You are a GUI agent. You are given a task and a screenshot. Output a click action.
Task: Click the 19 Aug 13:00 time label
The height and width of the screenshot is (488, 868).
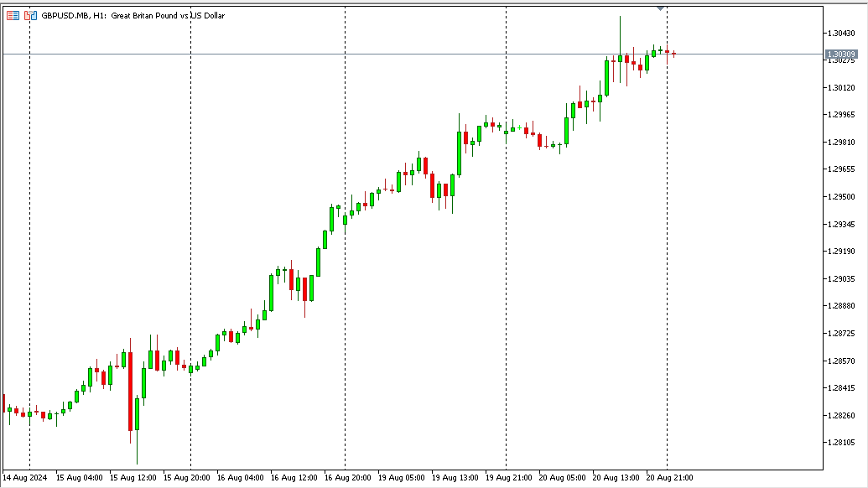455,477
